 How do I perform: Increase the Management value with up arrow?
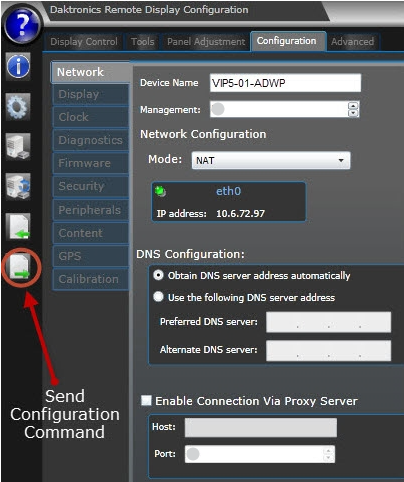(353, 106)
